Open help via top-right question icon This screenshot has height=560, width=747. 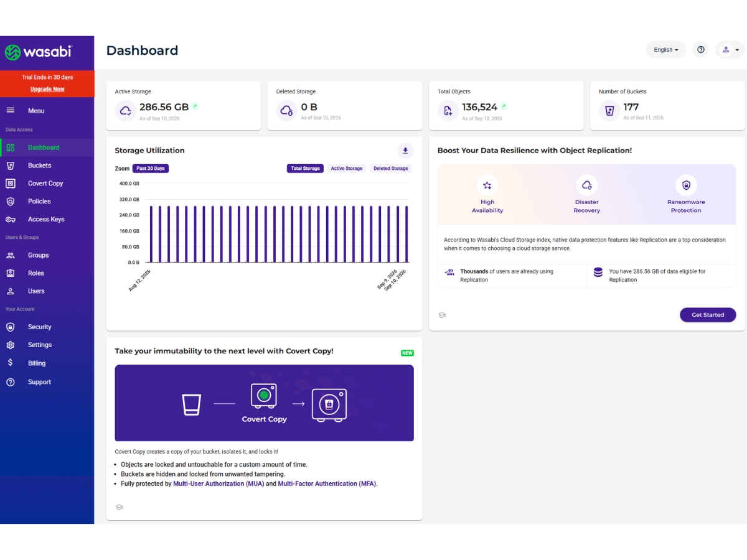[x=701, y=50]
